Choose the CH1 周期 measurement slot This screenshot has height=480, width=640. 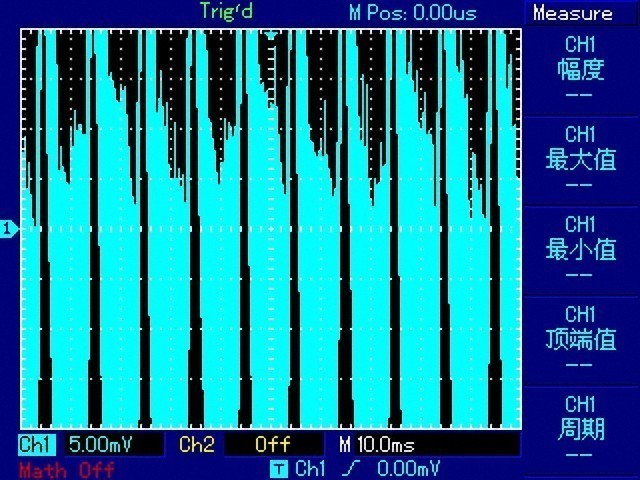click(580, 430)
